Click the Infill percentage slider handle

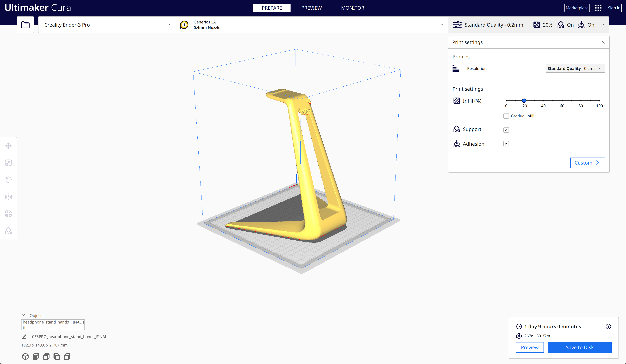click(x=524, y=101)
